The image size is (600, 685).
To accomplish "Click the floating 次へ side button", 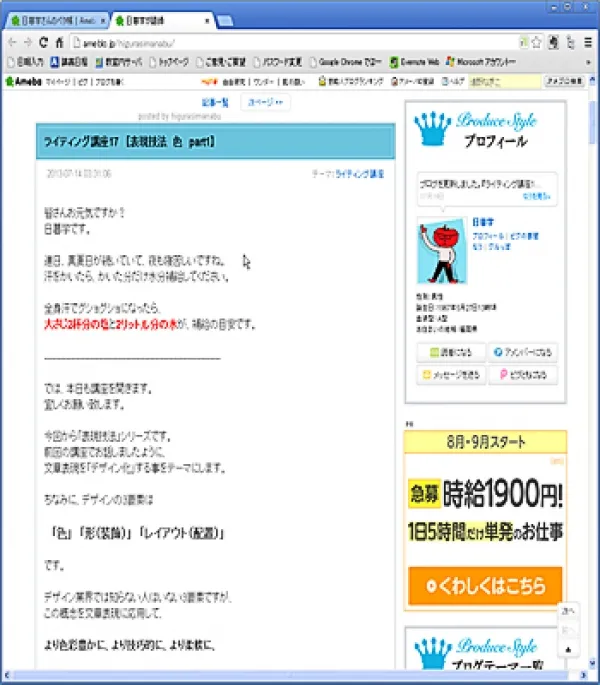I will pos(568,611).
